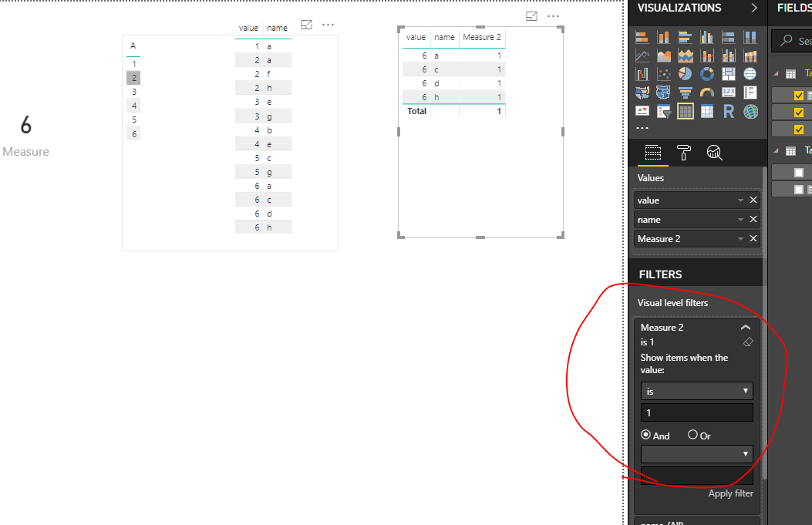Open the empty second condition dropdown
This screenshot has width=812, height=525.
click(x=696, y=454)
